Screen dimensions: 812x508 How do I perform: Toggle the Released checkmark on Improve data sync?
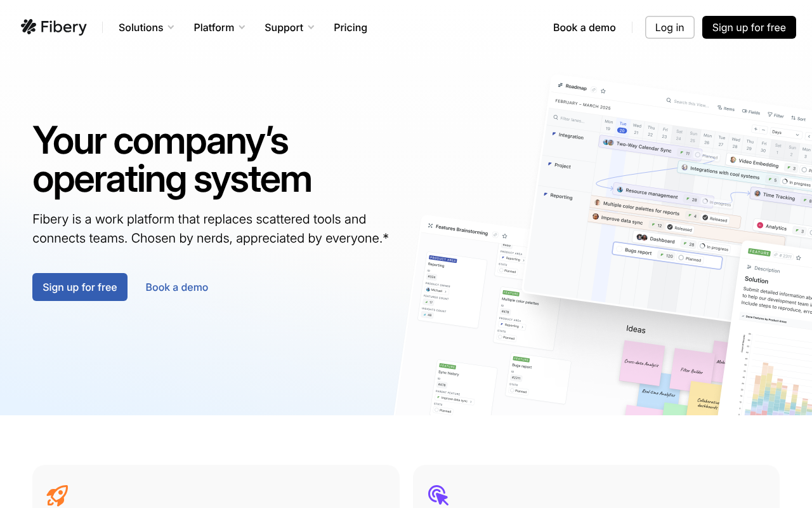tap(670, 227)
